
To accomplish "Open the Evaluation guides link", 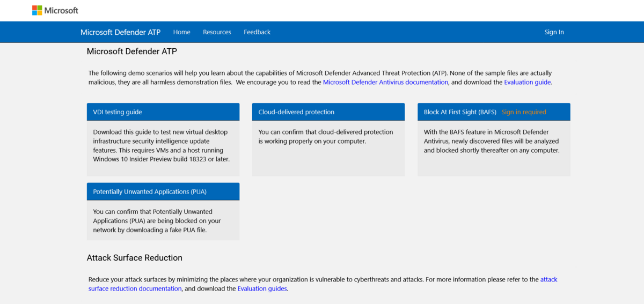I will (x=262, y=288).
